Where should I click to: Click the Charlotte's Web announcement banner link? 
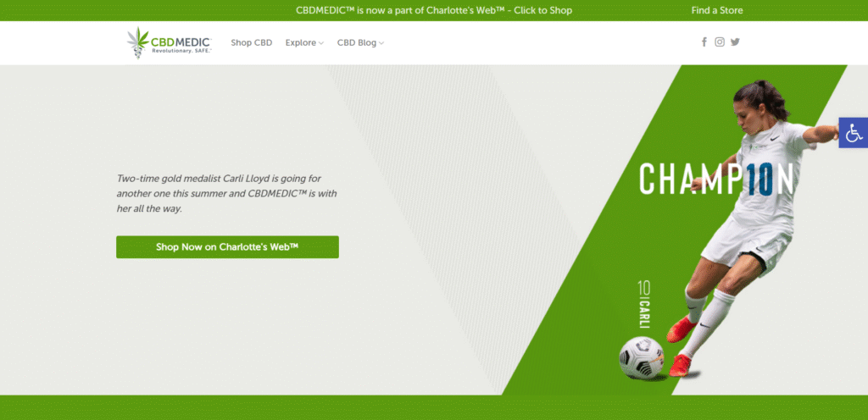click(x=433, y=10)
